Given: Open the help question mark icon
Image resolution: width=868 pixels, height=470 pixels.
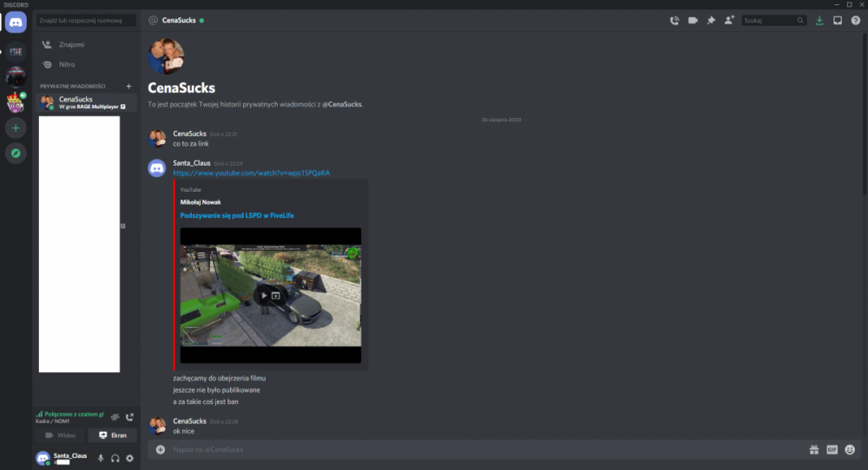Looking at the screenshot, I should [x=856, y=21].
